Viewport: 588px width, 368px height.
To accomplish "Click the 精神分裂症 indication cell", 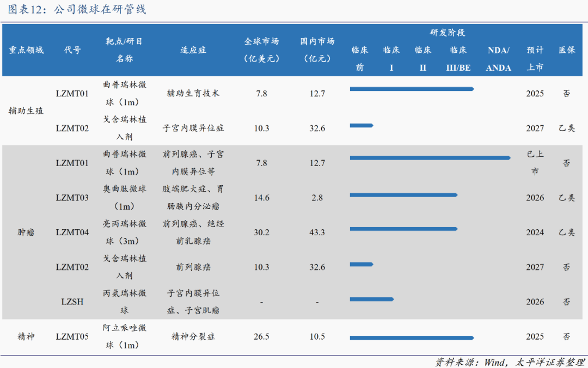I will pyautogui.click(x=193, y=336).
